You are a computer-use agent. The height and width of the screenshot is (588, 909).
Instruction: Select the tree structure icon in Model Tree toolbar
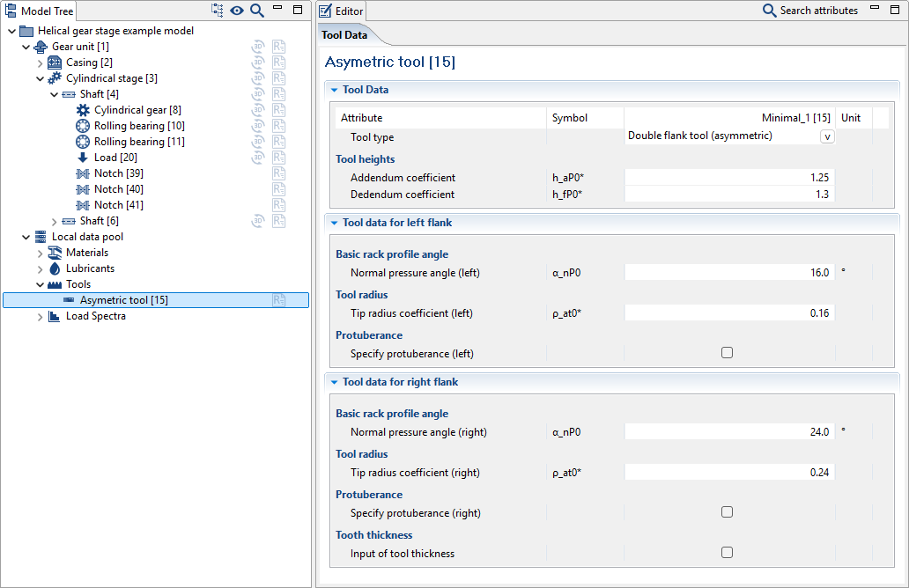[x=216, y=11]
